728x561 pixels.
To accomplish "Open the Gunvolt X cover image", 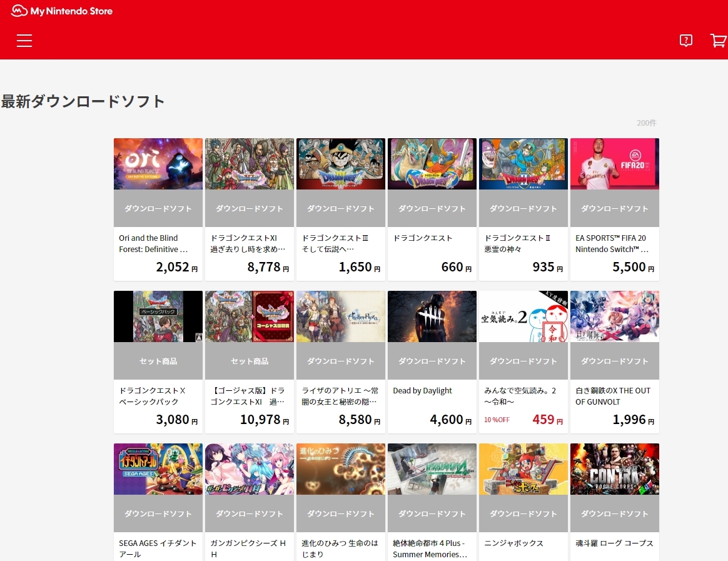I will [615, 316].
